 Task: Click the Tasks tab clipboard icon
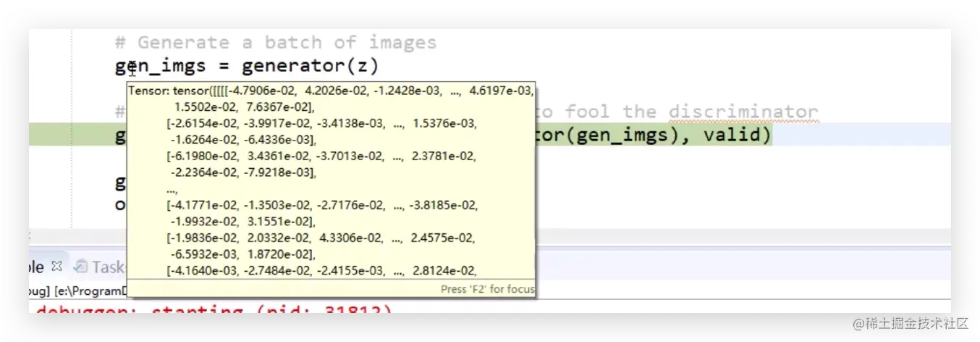(80, 267)
